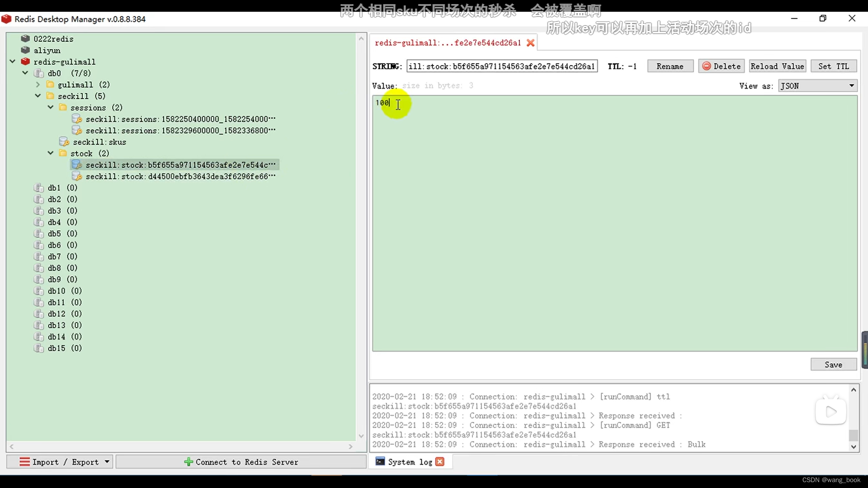Click key icon of sessions:1582329600000 entry
The width and height of the screenshot is (868, 488).
pos(77,130)
